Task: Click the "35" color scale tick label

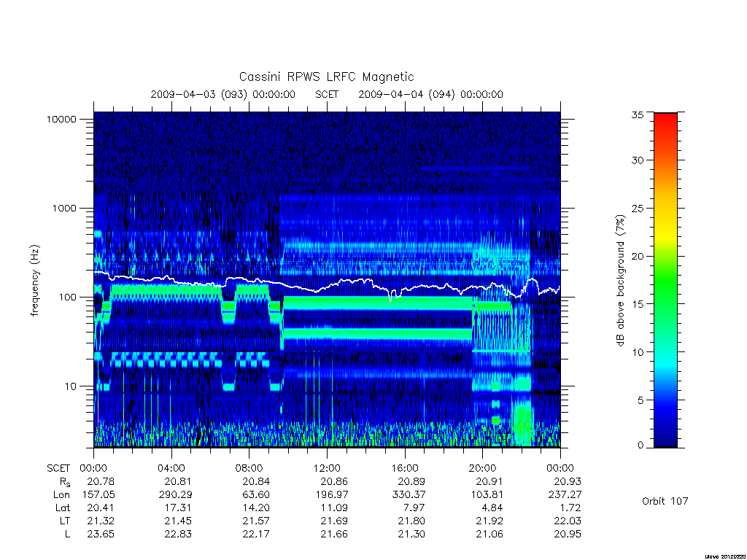Action: click(x=638, y=114)
